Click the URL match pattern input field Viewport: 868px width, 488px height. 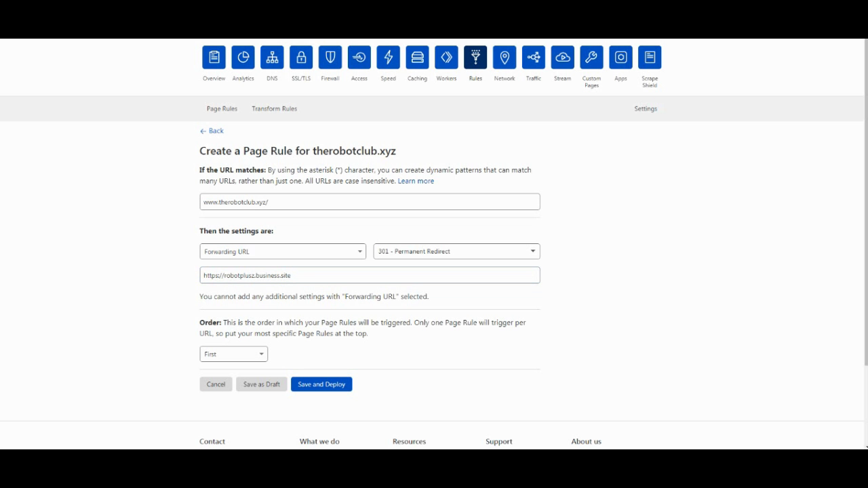point(370,202)
